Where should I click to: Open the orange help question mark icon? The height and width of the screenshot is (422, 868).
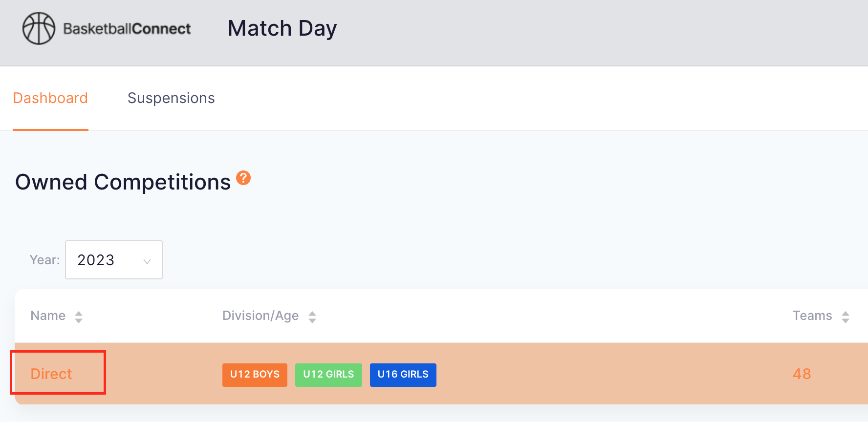[x=243, y=178]
